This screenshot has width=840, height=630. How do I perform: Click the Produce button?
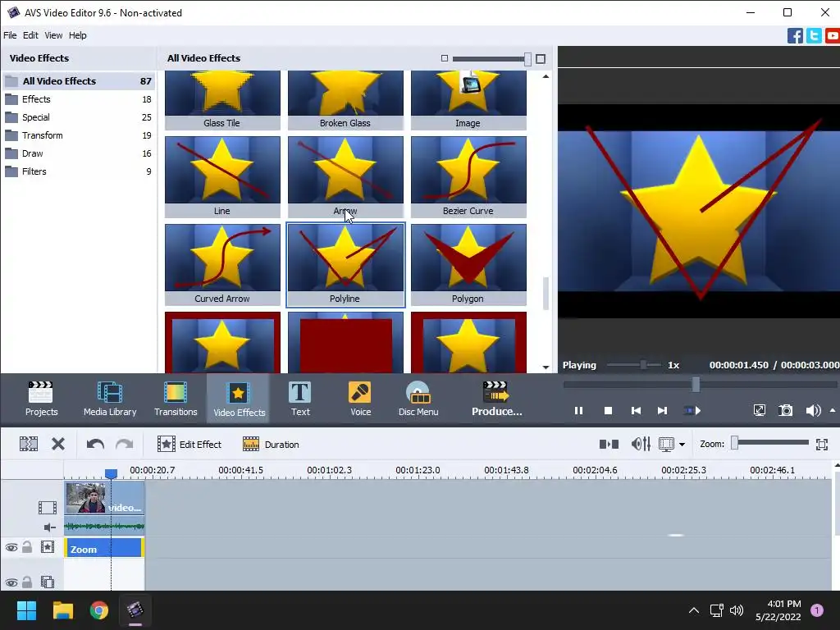coord(496,399)
